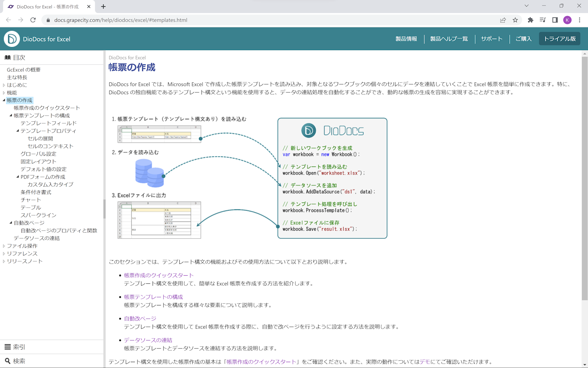Click the site lock icon in address bar
The height and width of the screenshot is (368, 588).
(48, 20)
